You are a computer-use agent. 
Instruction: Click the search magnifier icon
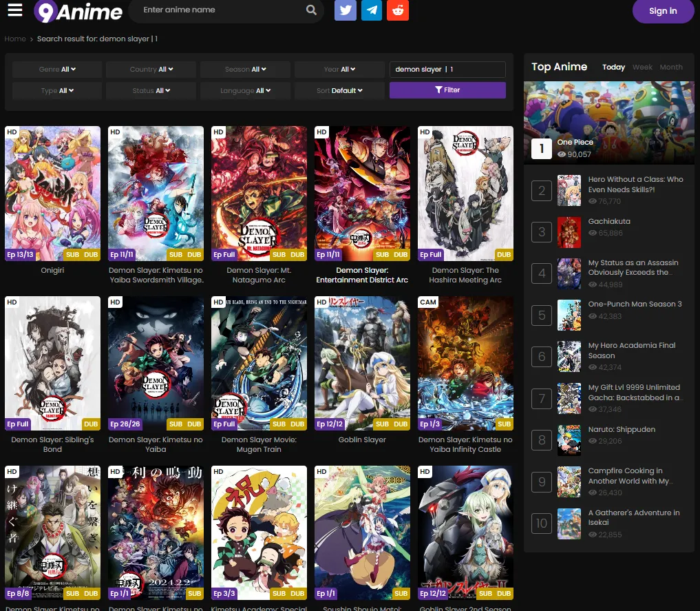point(311,10)
